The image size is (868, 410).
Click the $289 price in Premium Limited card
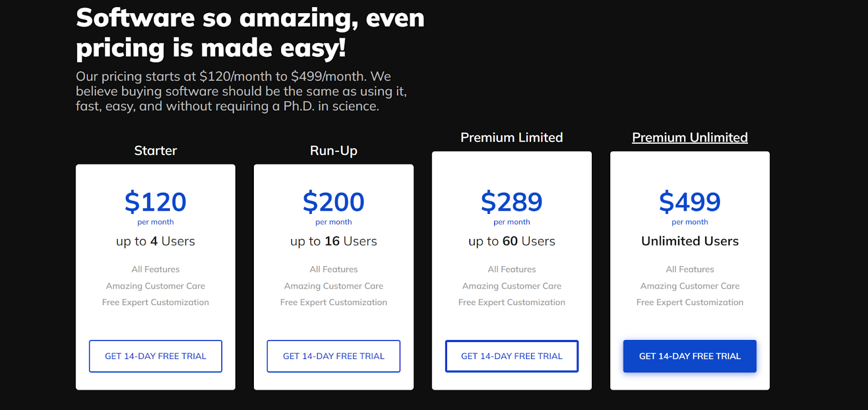click(512, 202)
